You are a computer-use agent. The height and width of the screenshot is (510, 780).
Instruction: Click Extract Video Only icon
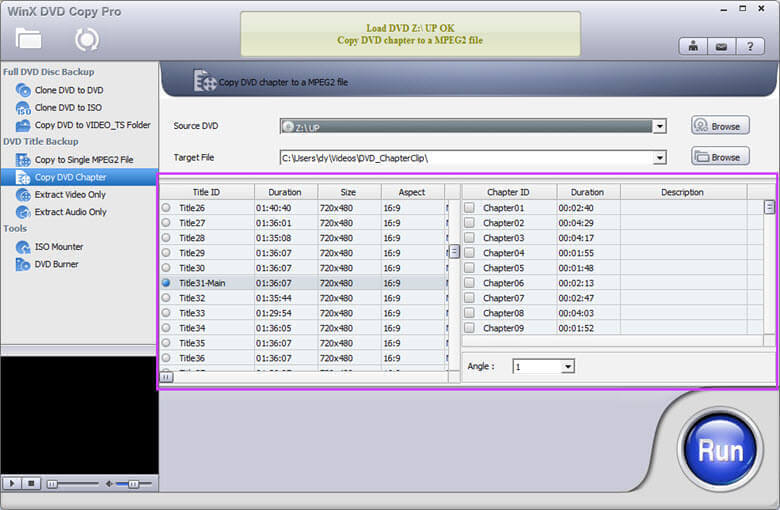23,195
